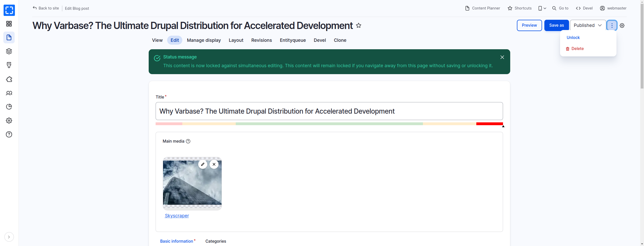
Task: Toggle the three-dot more actions menu
Action: [612, 25]
